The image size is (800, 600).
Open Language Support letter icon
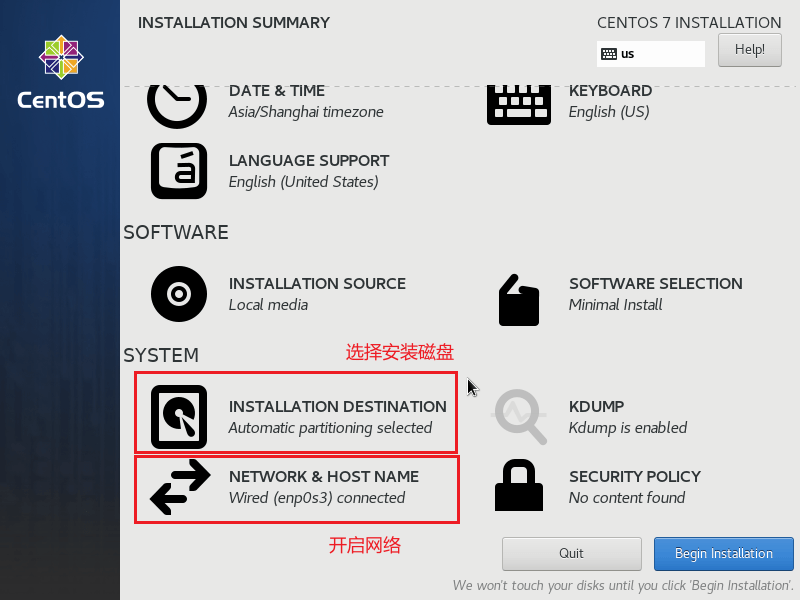coord(179,171)
